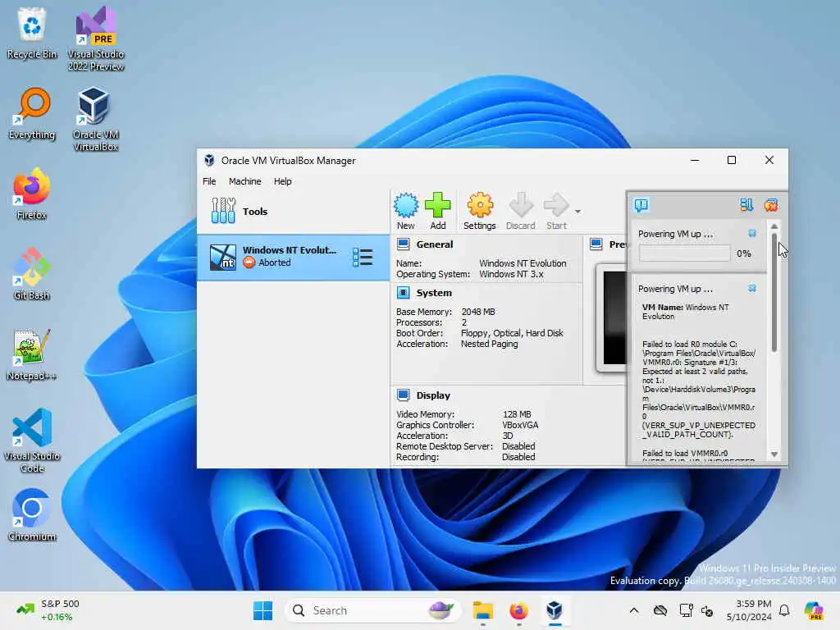The image size is (840, 630).
Task: Open Recycle Bin desktop icon
Action: click(32, 33)
